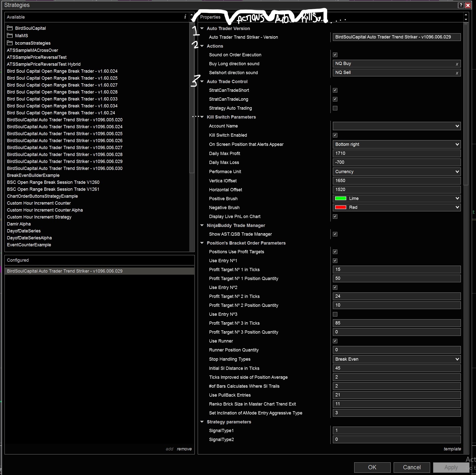476x475 pixels.
Task: Enable the Use Entry Nº3 checkbox
Action: point(335,314)
